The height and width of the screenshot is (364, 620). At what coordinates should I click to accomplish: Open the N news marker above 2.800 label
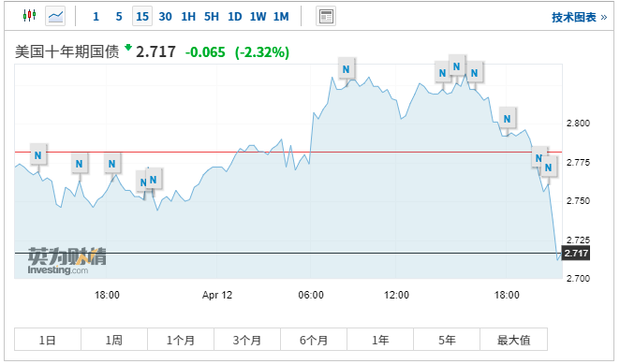click(508, 119)
